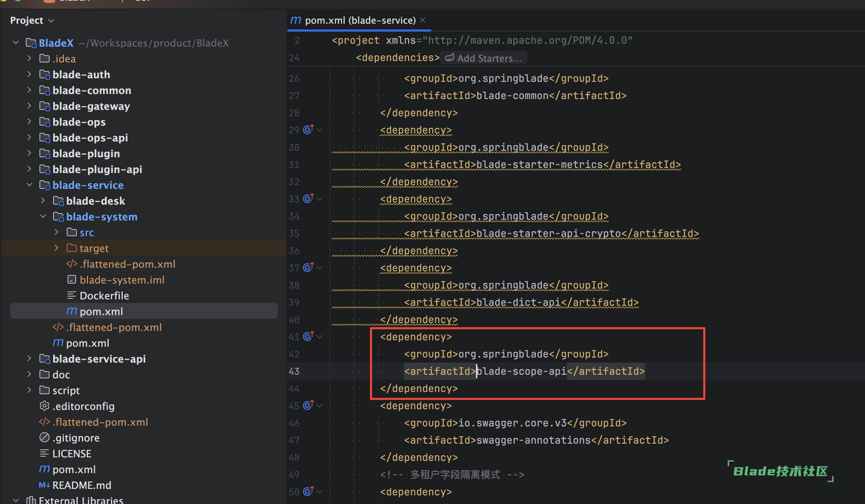The width and height of the screenshot is (865, 504).
Task: Click the blade-auth module folder icon
Action: pyautogui.click(x=45, y=75)
